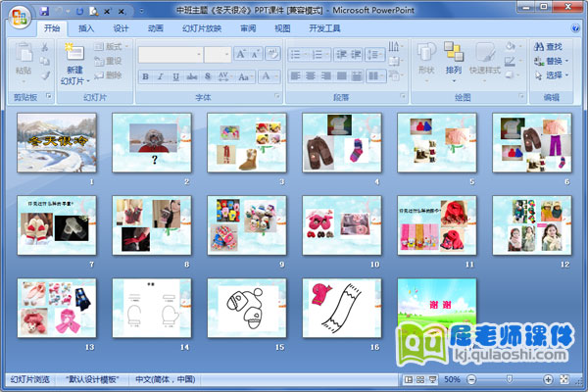Screen dimensions: 588x392
Task: Start slide show from status bar icon
Action: 431,379
